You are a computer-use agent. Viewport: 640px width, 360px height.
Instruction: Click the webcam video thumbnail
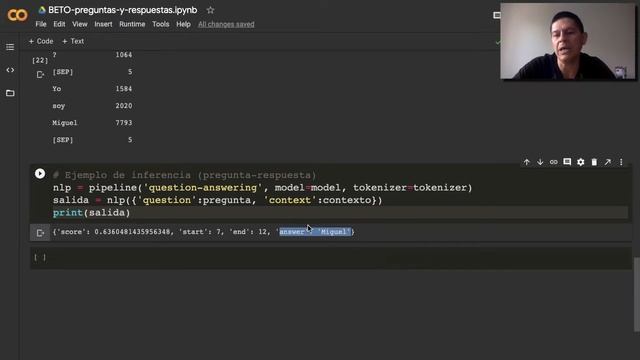click(x=568, y=41)
